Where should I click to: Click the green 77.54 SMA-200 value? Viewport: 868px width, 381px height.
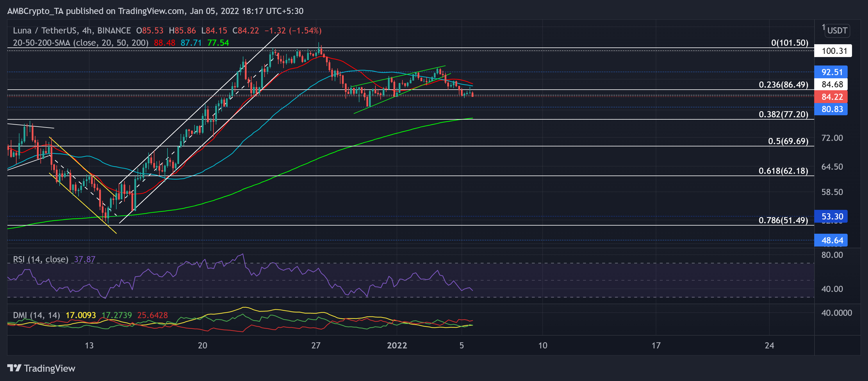point(218,43)
